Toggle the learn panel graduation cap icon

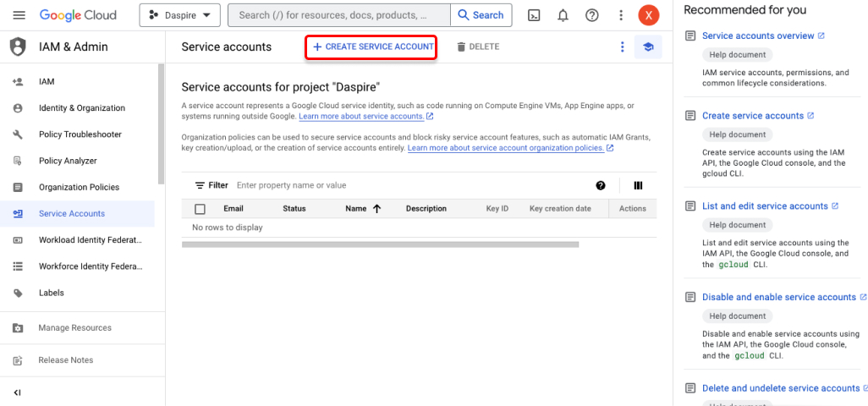click(x=648, y=47)
